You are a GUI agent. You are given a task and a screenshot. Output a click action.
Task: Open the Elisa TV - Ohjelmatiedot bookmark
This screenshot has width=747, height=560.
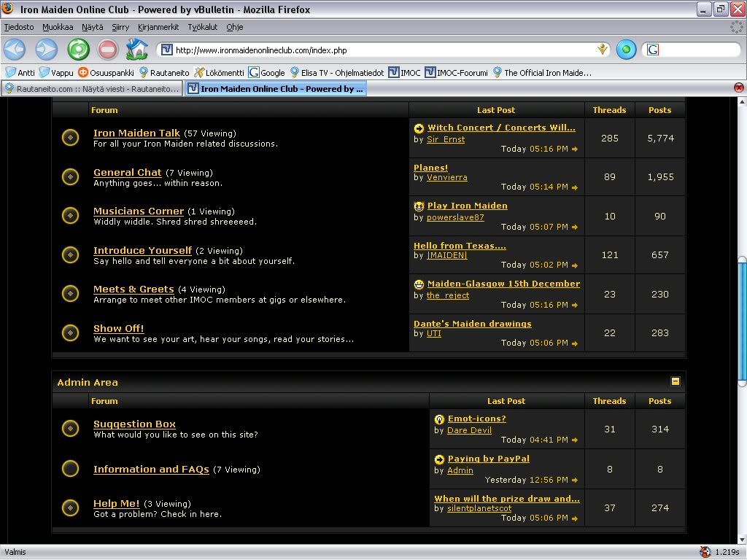(x=336, y=72)
